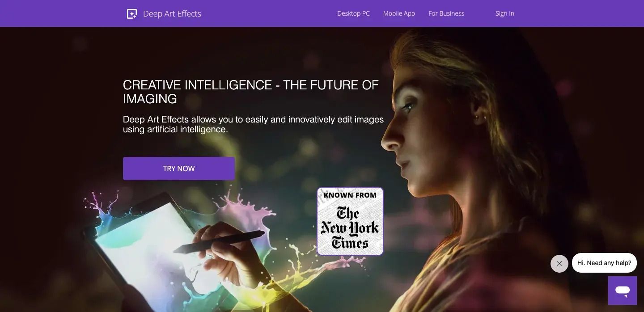This screenshot has height=312, width=644.
Task: Click the Deep Art Effects description paragraph
Action: pyautogui.click(x=253, y=124)
